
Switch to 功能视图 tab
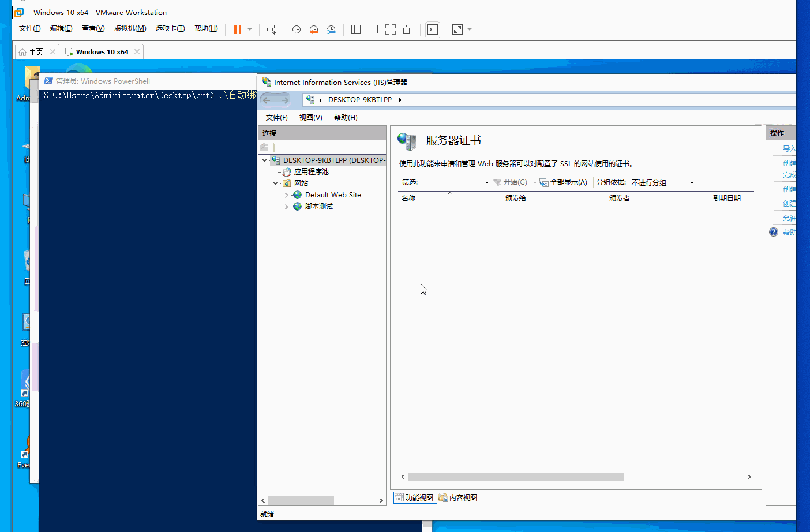415,497
